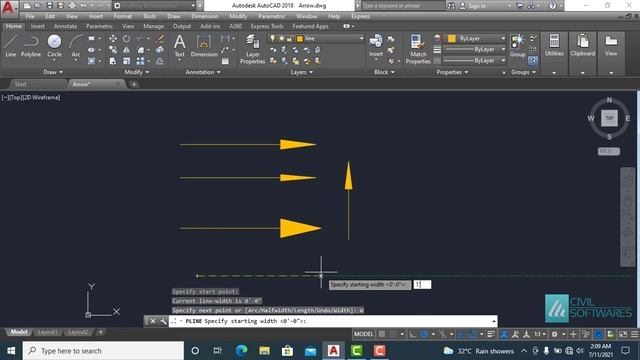Click the Match Properties tool
This screenshot has width=640, height=360.
click(418, 49)
